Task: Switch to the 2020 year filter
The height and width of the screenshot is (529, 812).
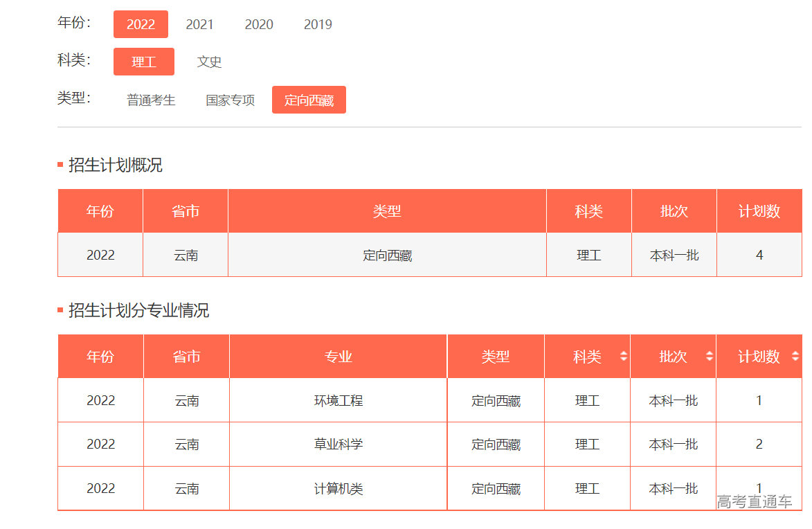Action: [x=259, y=24]
